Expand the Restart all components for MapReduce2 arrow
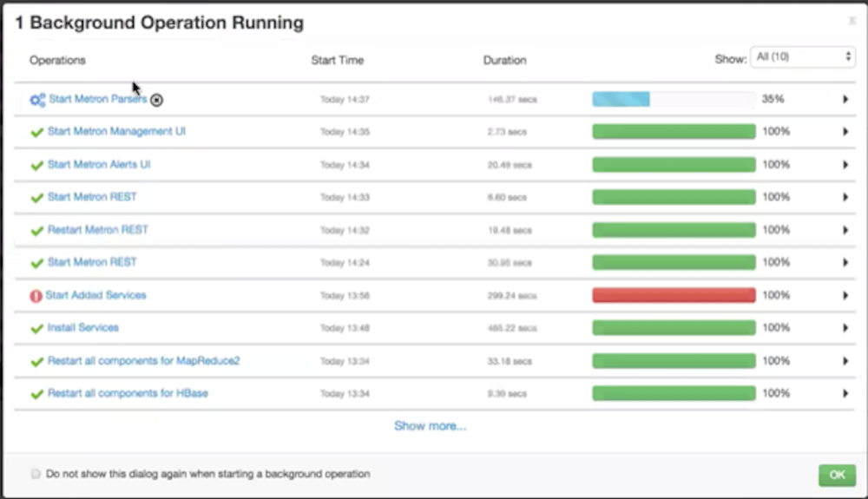Image resolution: width=868 pixels, height=499 pixels. pyautogui.click(x=845, y=361)
